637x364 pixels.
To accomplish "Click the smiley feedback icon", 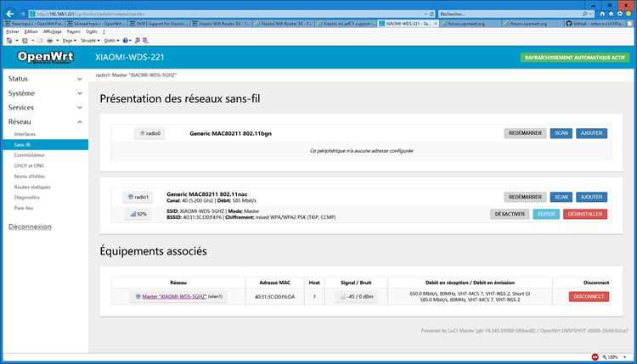I will (629, 14).
